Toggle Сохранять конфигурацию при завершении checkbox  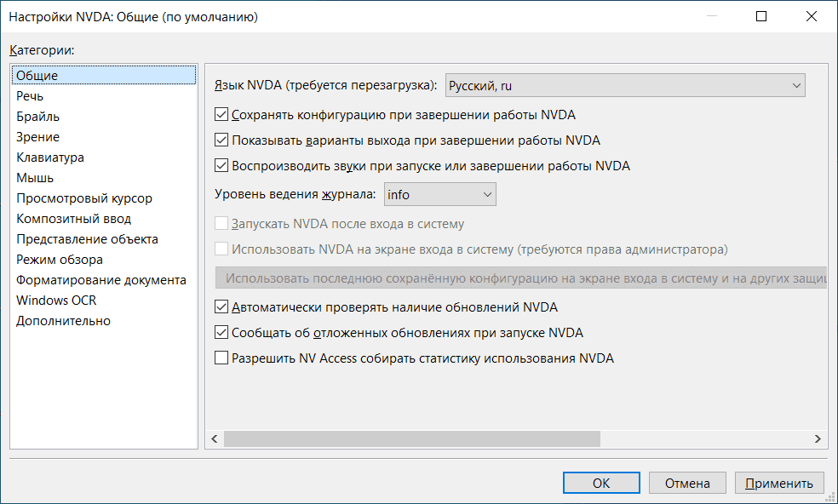tap(222, 115)
